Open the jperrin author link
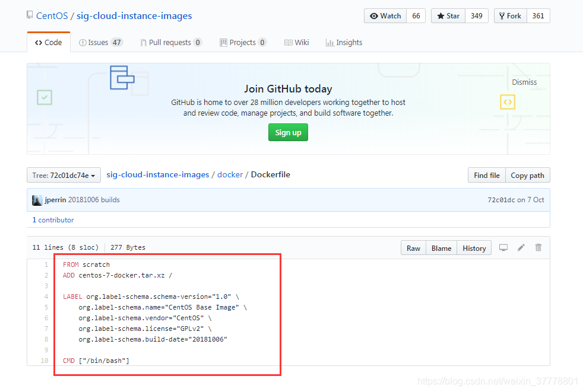This screenshot has width=583, height=392. click(55, 200)
